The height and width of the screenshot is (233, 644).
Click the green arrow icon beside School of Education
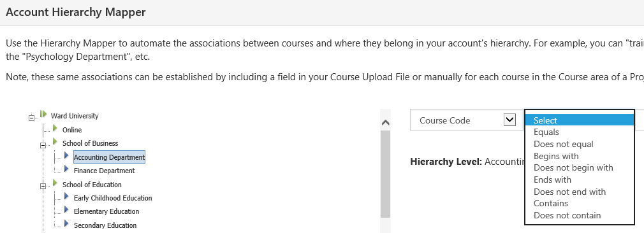coord(55,183)
